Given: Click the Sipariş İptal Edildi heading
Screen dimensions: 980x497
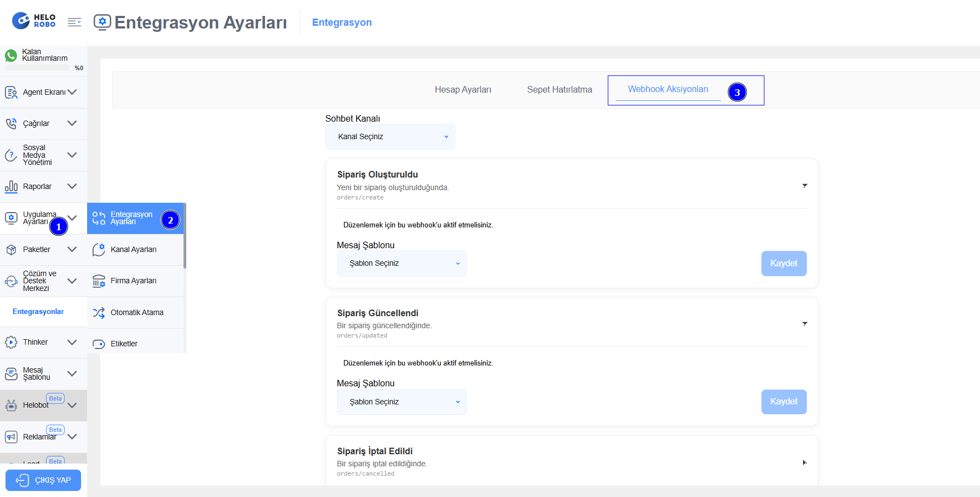Looking at the screenshot, I should 375,451.
